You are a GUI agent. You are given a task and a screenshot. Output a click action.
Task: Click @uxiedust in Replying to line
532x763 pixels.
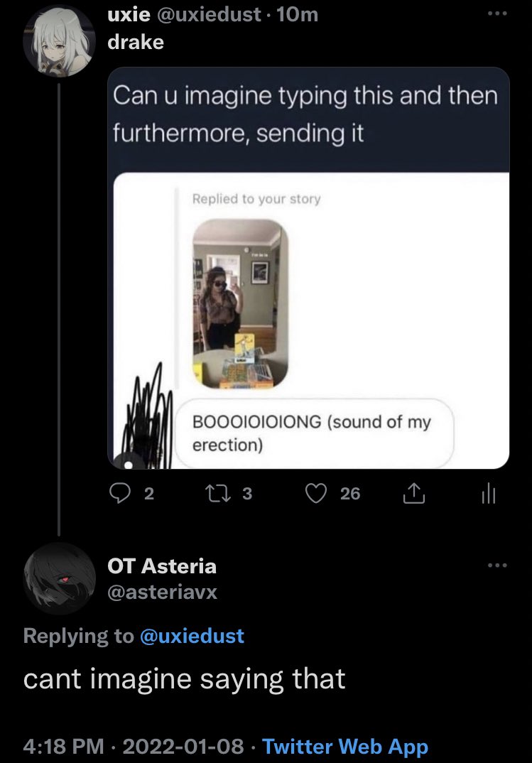(x=191, y=635)
